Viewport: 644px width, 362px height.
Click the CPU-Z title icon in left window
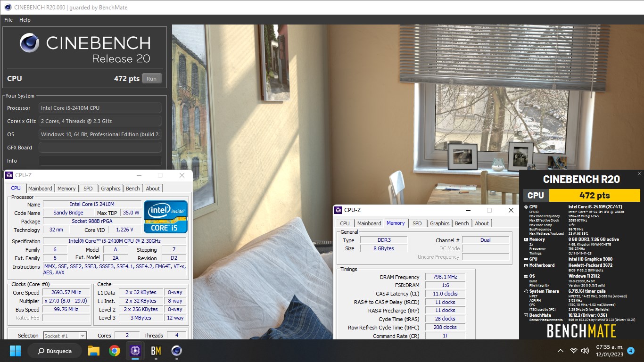coord(9,175)
